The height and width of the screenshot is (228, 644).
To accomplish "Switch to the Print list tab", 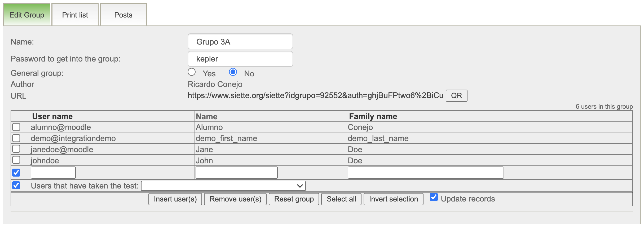I will (x=75, y=15).
